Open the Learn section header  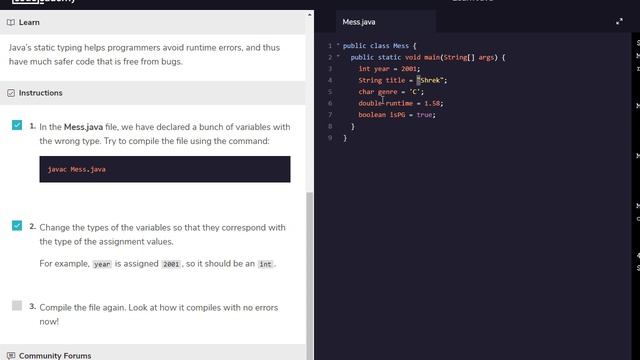[x=153, y=22]
